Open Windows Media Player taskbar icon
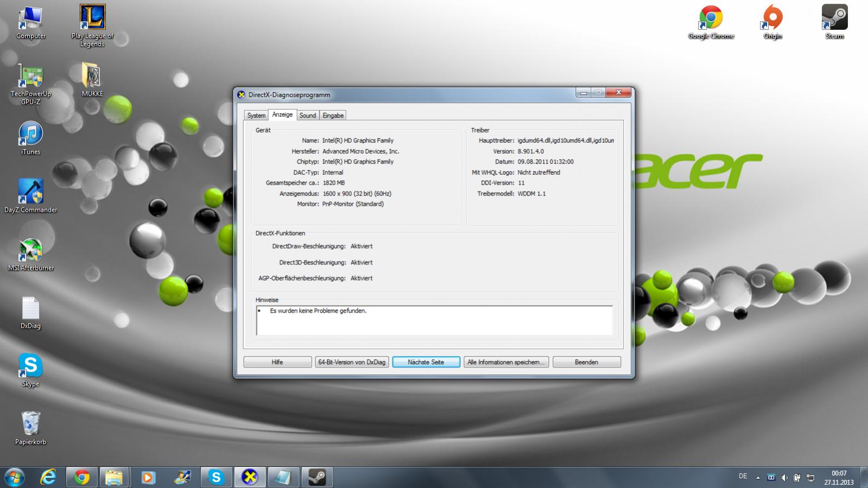Image resolution: width=868 pixels, height=488 pixels. (148, 478)
